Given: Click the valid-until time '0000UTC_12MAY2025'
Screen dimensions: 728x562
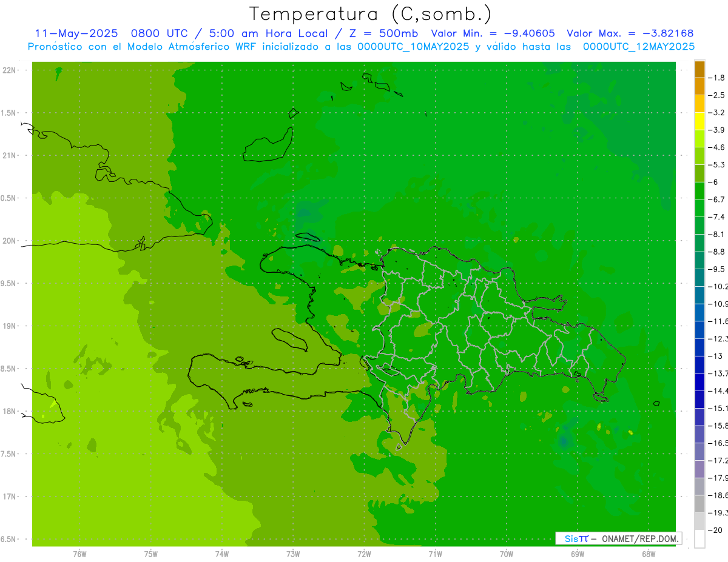Looking at the screenshot, I should pyautogui.click(x=639, y=46).
